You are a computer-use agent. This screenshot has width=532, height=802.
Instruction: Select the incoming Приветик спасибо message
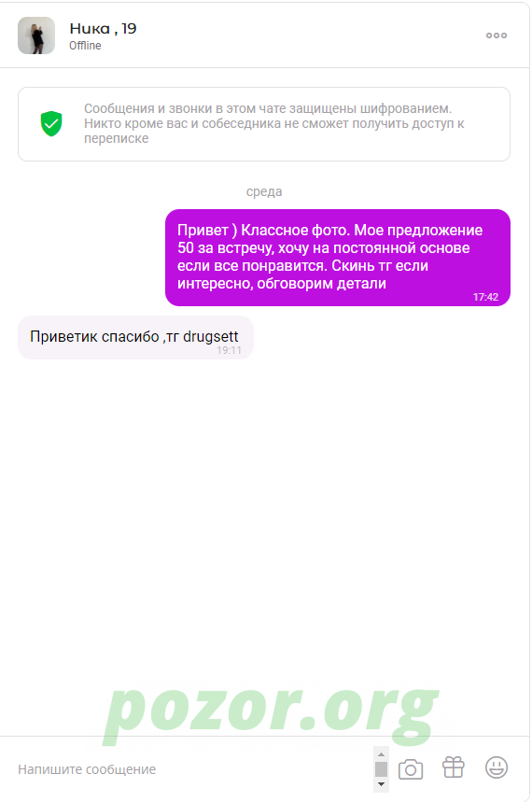click(135, 338)
